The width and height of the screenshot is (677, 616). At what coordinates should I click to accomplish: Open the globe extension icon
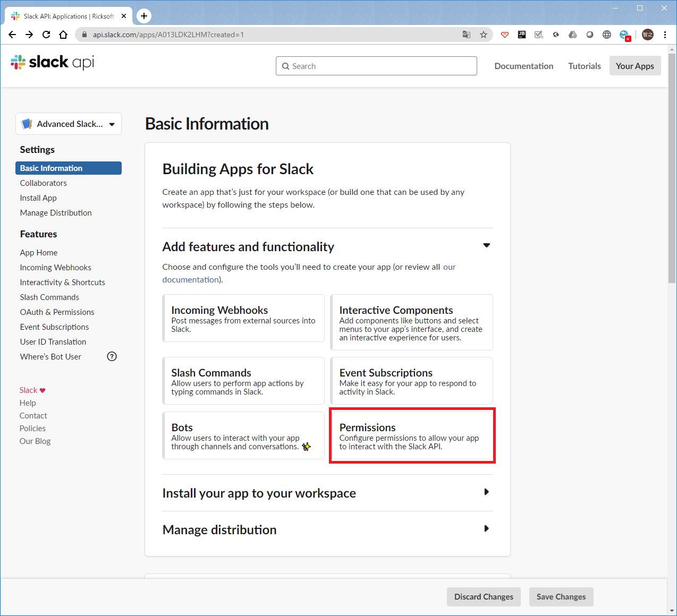[x=607, y=35]
